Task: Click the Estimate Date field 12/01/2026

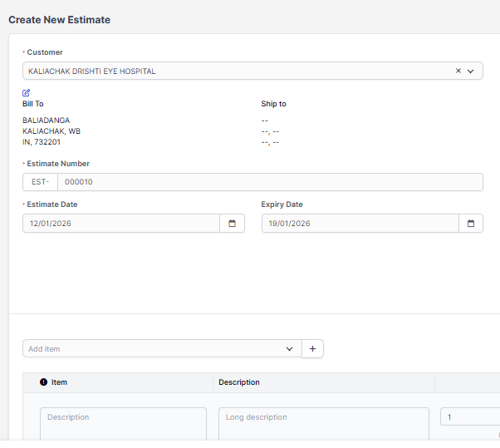Action: pos(120,224)
